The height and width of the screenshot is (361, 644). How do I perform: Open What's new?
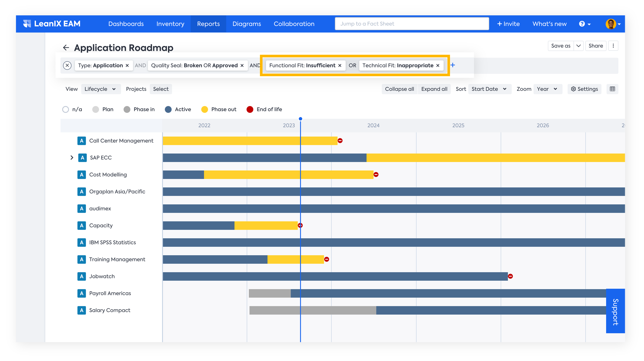click(549, 24)
